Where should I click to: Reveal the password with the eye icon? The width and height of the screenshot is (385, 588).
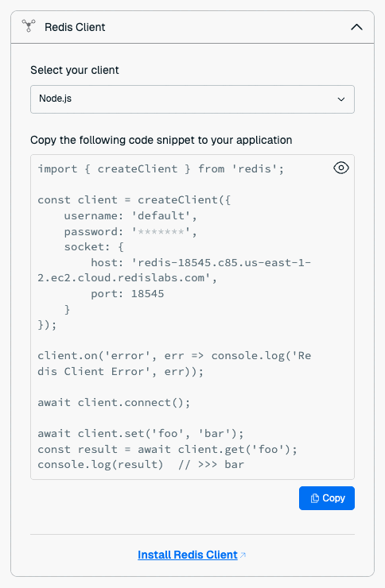(340, 168)
